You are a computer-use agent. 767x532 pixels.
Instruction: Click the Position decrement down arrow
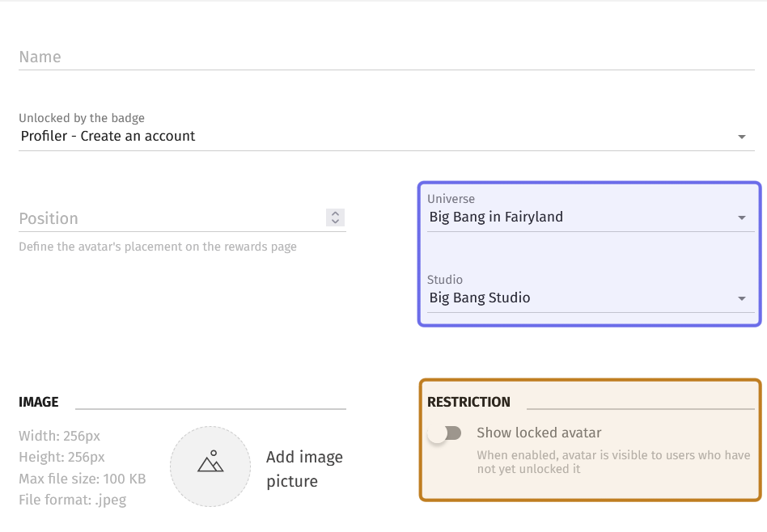(335, 222)
